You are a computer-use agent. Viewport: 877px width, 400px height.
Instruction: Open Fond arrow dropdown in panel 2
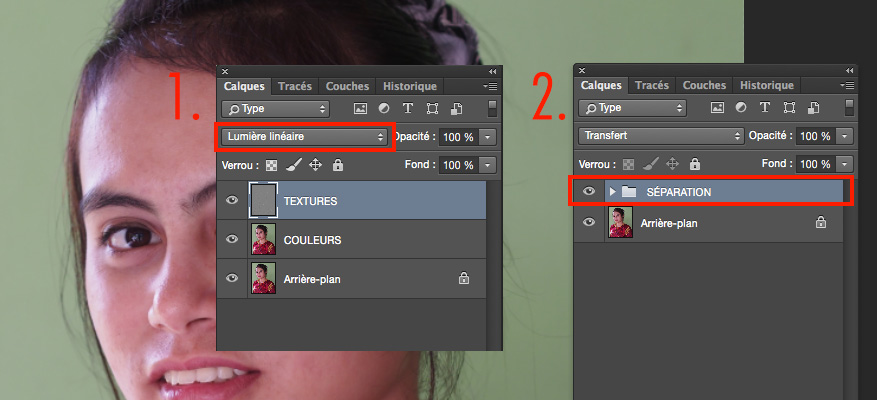[x=845, y=164]
